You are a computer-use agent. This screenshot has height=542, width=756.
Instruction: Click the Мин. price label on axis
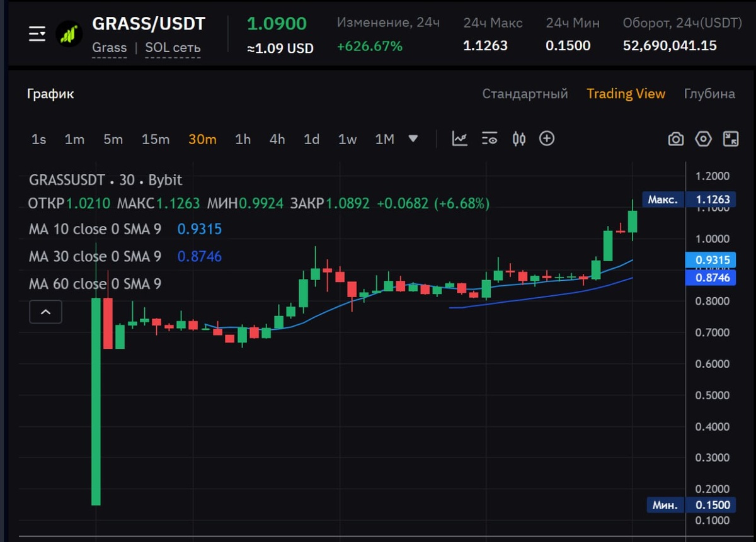(665, 505)
